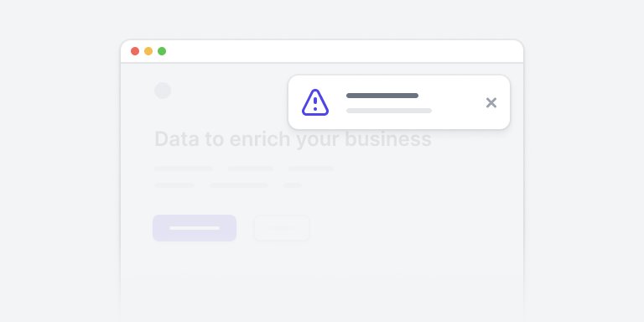Click the word "Data" in the heading

click(x=177, y=139)
